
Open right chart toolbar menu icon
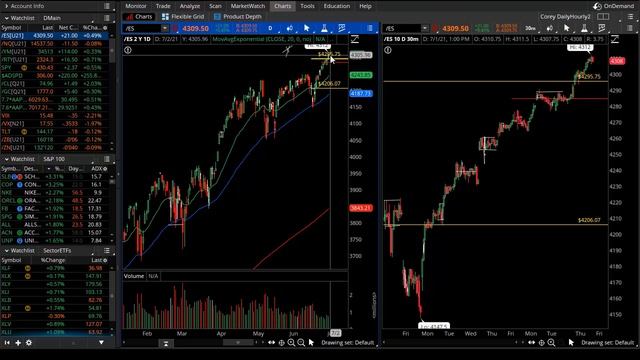[630, 28]
